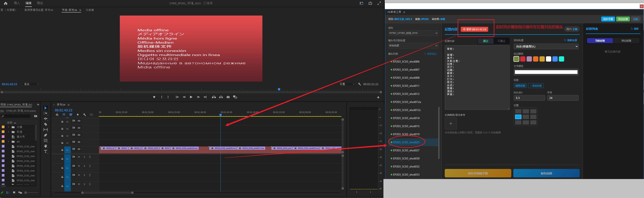The height and width of the screenshot is (198, 644).
Task: Open program monitor wrench settings
Action: [359, 84]
